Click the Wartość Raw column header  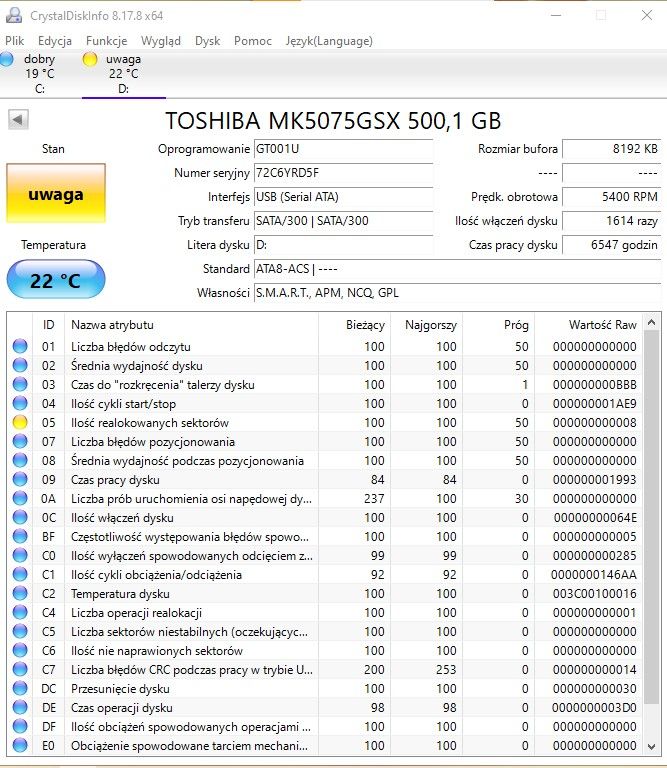588,325
